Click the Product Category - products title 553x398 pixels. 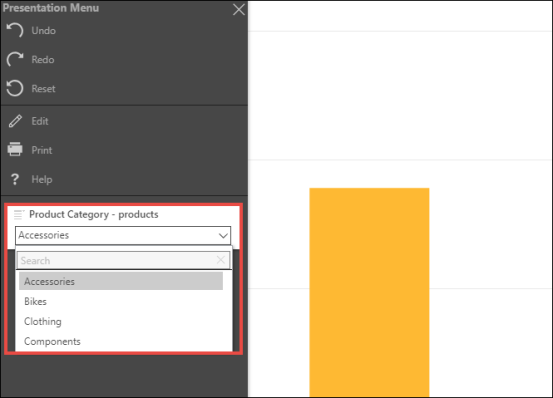coord(94,214)
